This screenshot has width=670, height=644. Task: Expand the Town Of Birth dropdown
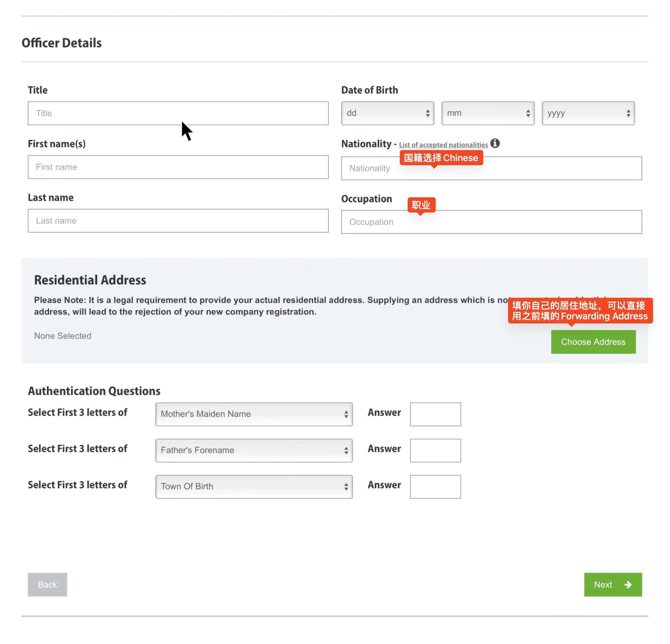click(x=254, y=487)
